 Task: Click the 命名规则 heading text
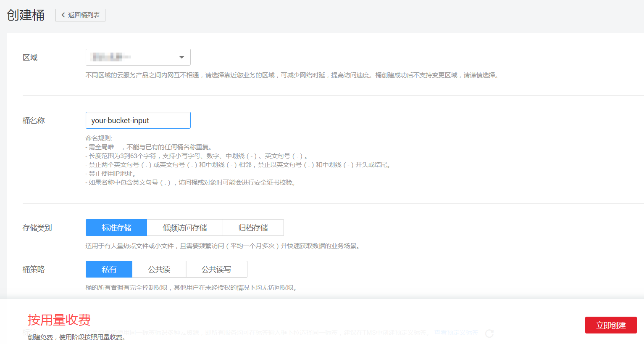(99, 138)
